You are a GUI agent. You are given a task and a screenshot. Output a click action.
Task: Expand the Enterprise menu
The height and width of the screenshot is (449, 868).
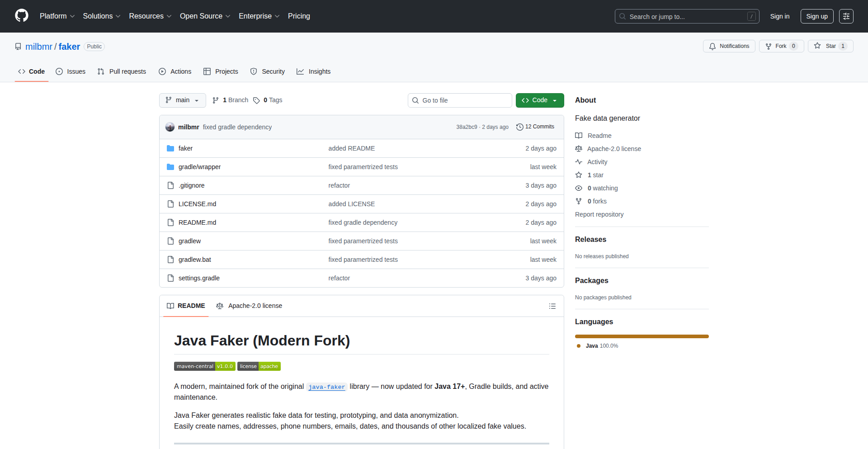[259, 16]
